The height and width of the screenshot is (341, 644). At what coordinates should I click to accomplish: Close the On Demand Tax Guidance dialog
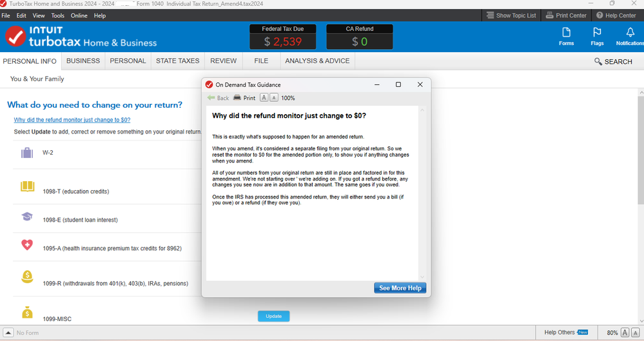tap(420, 84)
